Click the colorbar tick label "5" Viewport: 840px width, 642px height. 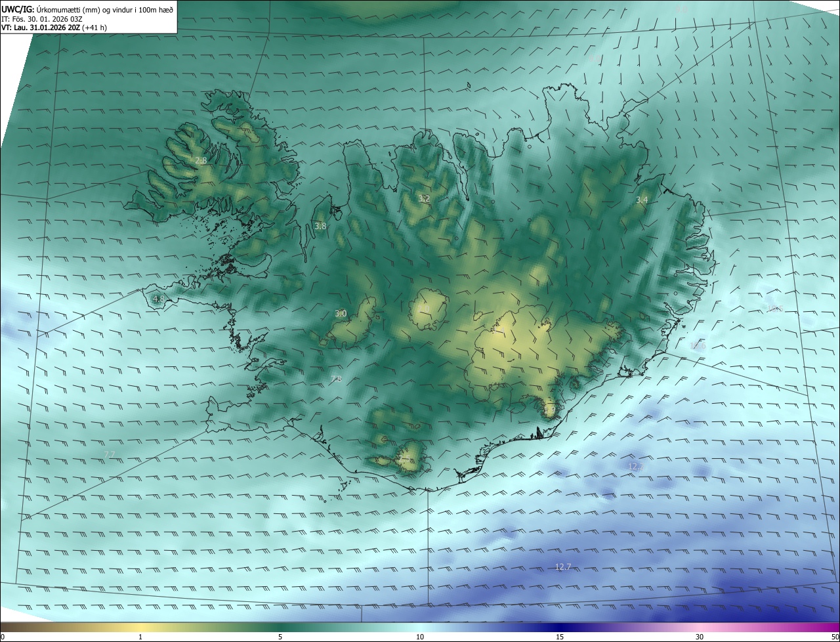[280, 637]
